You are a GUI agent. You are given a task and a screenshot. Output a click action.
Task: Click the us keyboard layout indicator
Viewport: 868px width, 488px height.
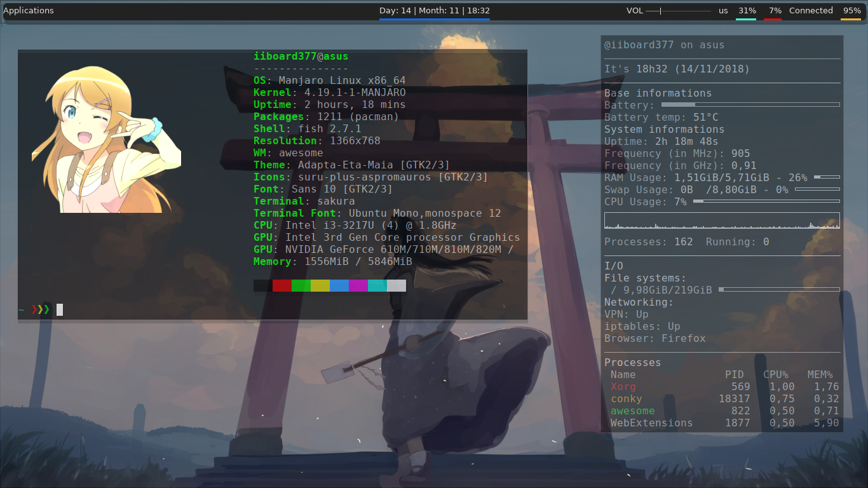click(x=723, y=11)
